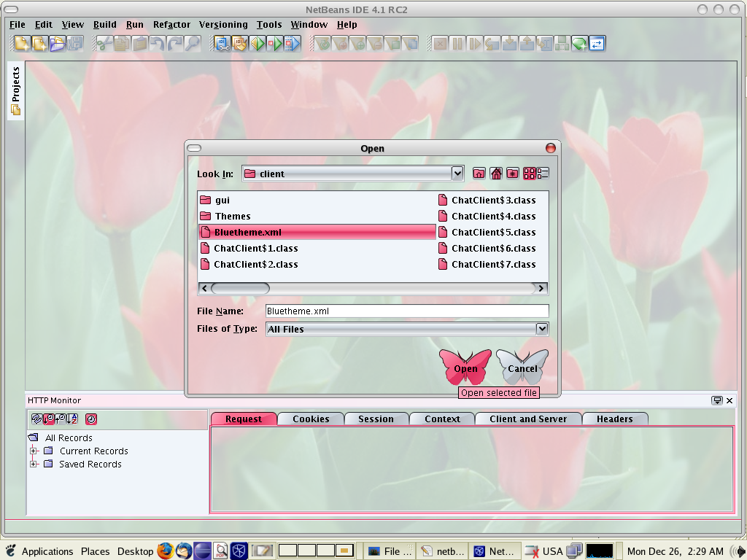Open the Tools menu
Image resolution: width=747 pixels, height=560 pixels.
(x=269, y=25)
